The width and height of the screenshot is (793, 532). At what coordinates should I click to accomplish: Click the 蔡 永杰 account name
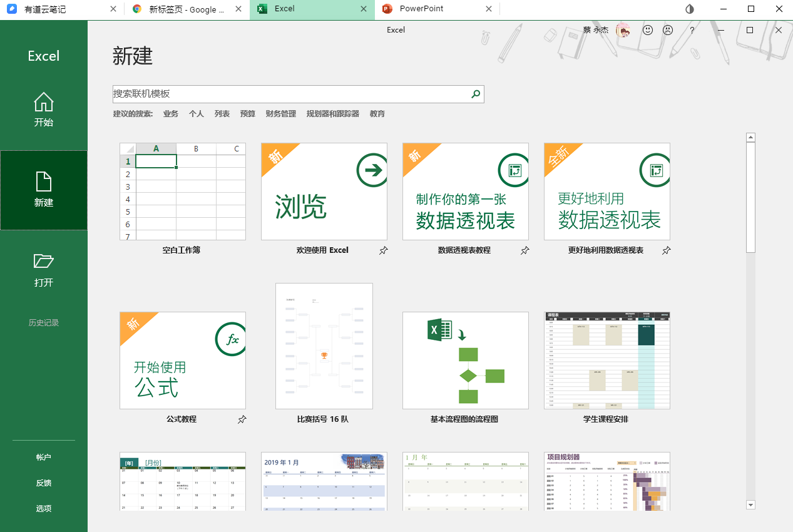click(x=595, y=30)
